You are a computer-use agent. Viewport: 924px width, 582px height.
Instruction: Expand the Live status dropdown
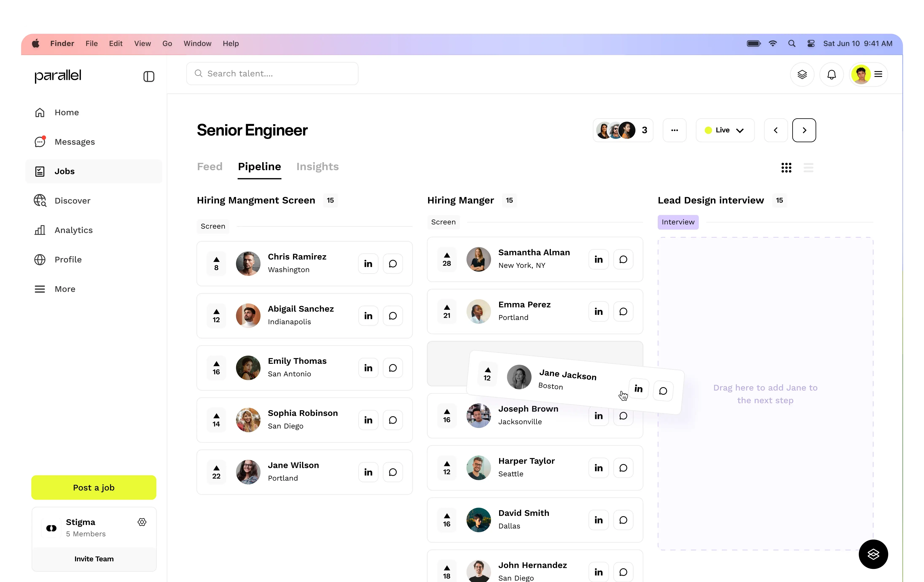click(x=725, y=130)
